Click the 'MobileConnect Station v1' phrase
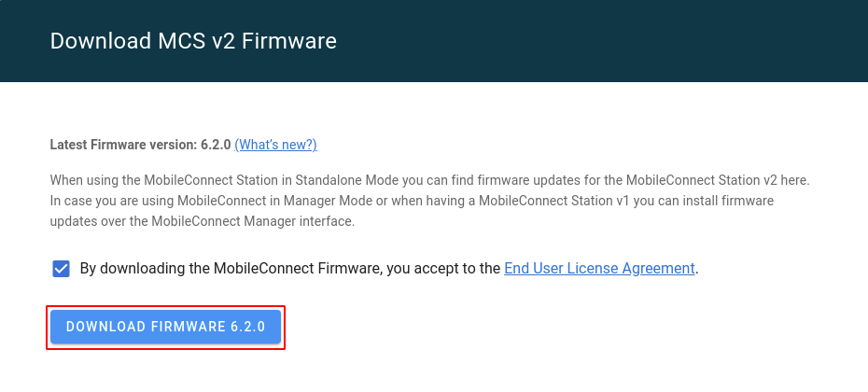This screenshot has width=868, height=392. 554,201
